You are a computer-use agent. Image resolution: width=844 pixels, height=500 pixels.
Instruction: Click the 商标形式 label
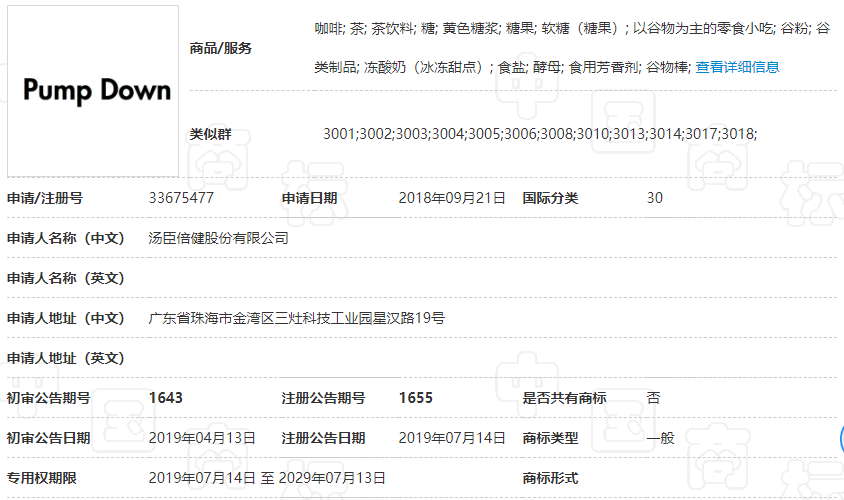click(x=550, y=478)
